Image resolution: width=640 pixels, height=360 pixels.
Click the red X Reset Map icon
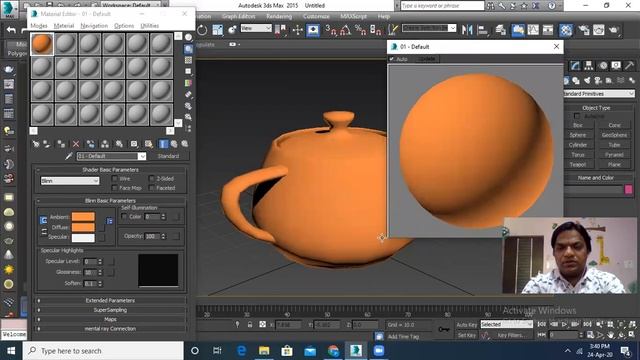point(76,144)
